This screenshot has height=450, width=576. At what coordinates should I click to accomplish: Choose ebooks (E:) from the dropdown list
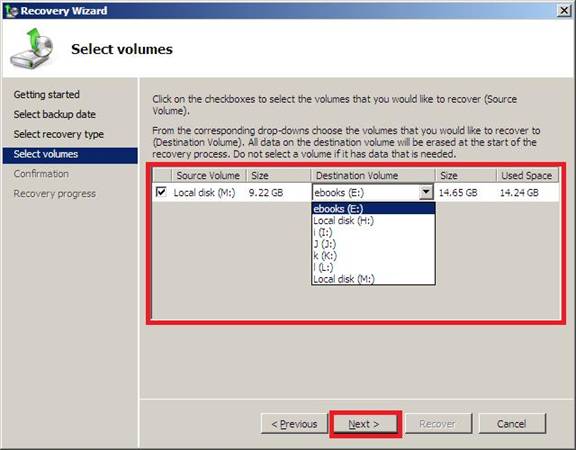(373, 208)
